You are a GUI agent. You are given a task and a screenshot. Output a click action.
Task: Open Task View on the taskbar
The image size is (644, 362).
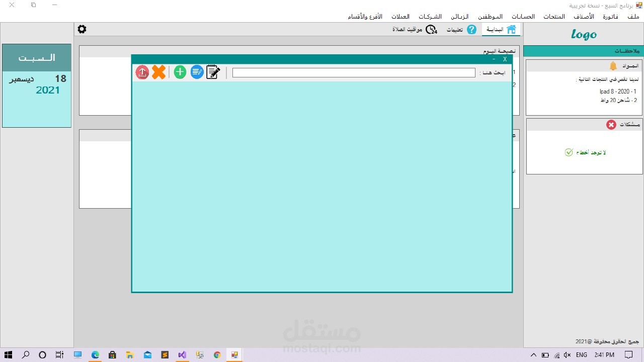(59, 355)
